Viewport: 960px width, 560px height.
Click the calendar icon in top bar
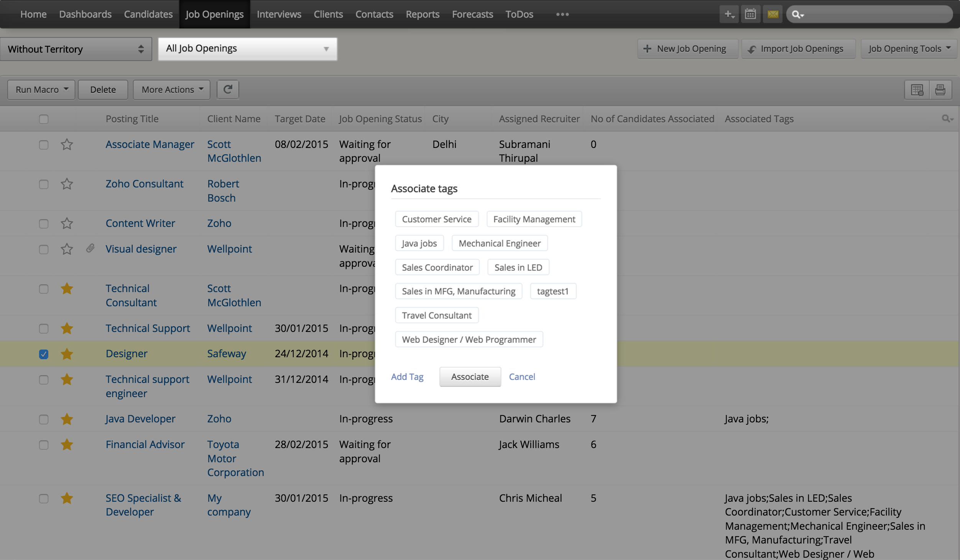pos(750,15)
